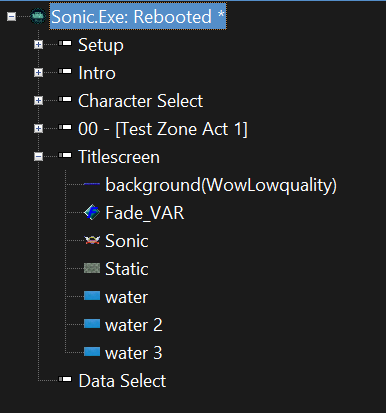
Task: Click the Sonic active object icon
Action: [92, 240]
